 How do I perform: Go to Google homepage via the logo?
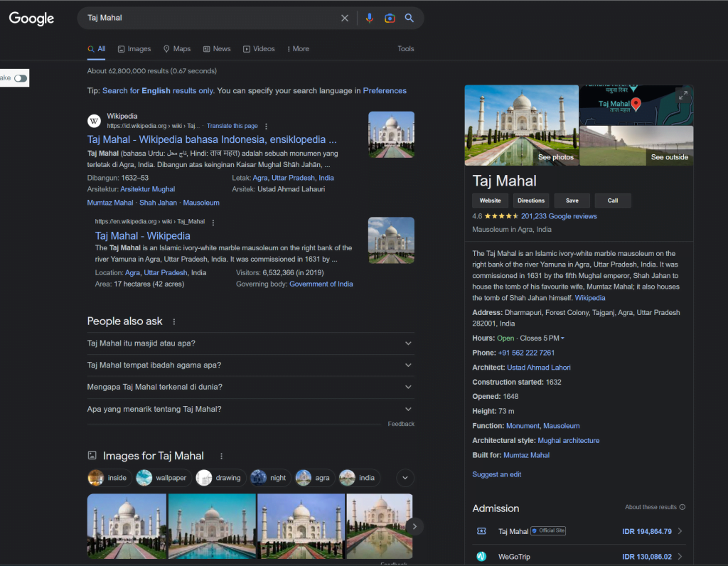[x=31, y=18]
